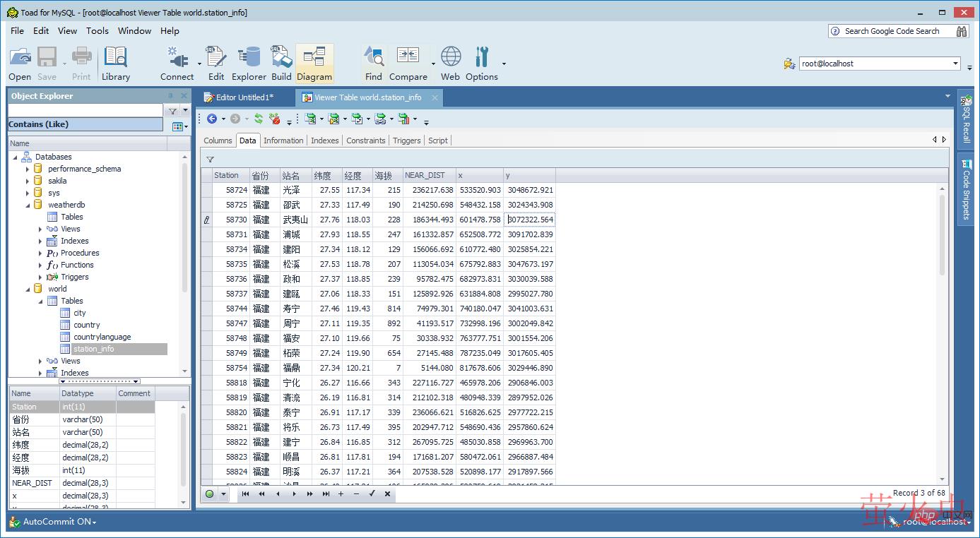Expand the sakila database node
Image resolution: width=980 pixels, height=538 pixels.
(x=28, y=181)
